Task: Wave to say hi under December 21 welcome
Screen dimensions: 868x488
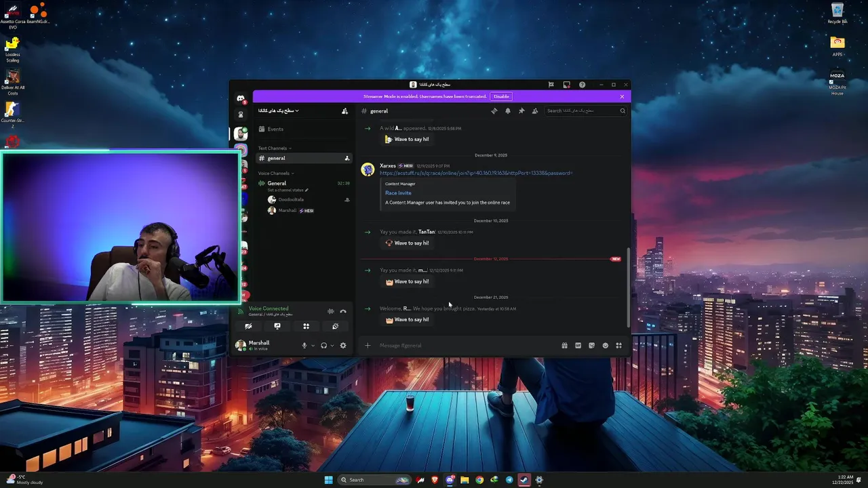Action: [407, 319]
